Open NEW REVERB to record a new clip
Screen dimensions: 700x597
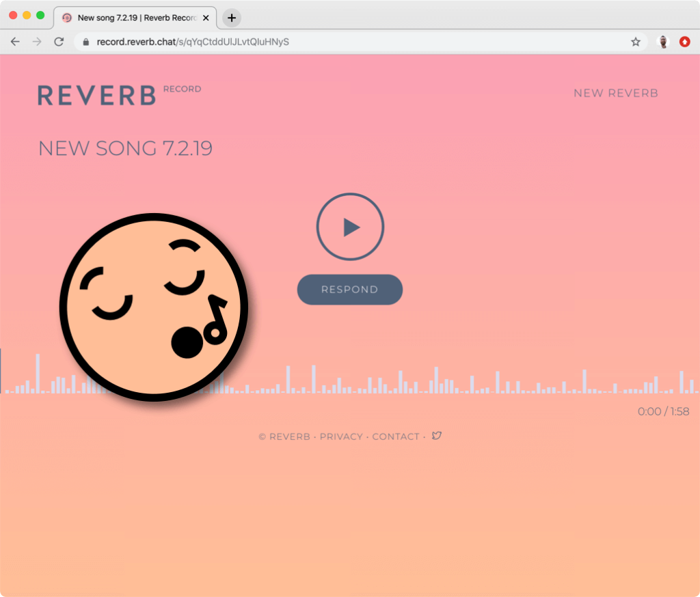[x=615, y=93]
